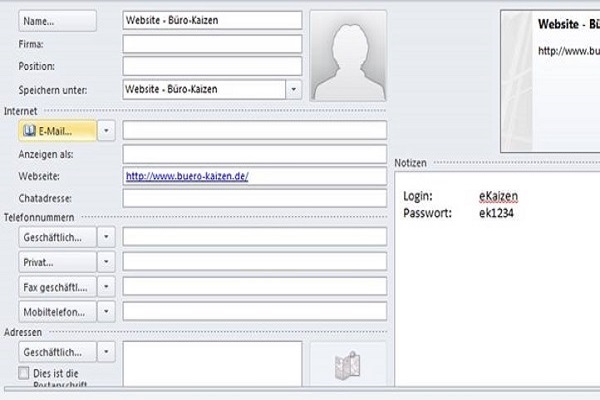Open dropdown beside phone 'Geschäftlich...' button
600x400 pixels.
pos(107,237)
